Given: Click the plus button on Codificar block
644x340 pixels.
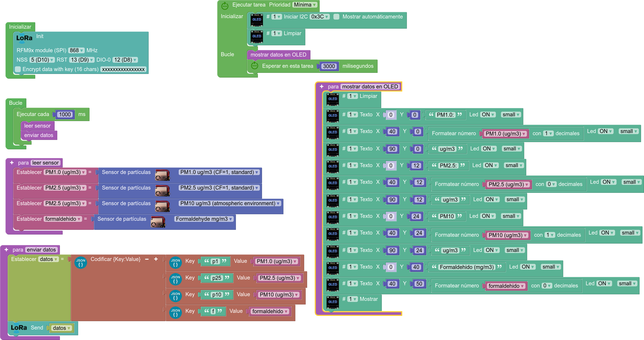Looking at the screenshot, I should tap(156, 259).
